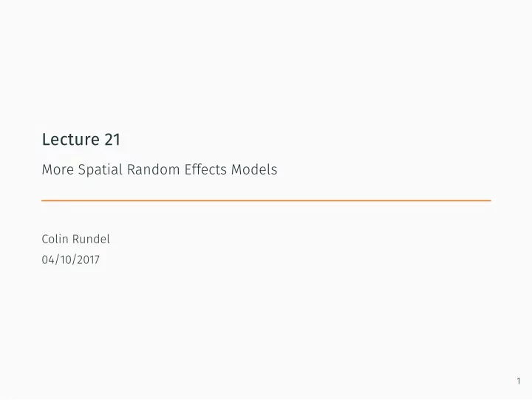
Task: Click the letter "M" starting "Models"
Action: 236,169
